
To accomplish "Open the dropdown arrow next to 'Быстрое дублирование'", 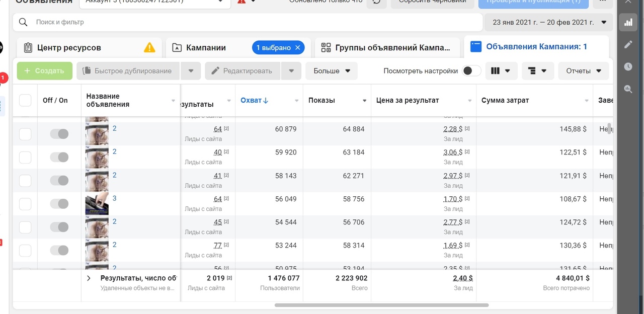I will coord(191,71).
